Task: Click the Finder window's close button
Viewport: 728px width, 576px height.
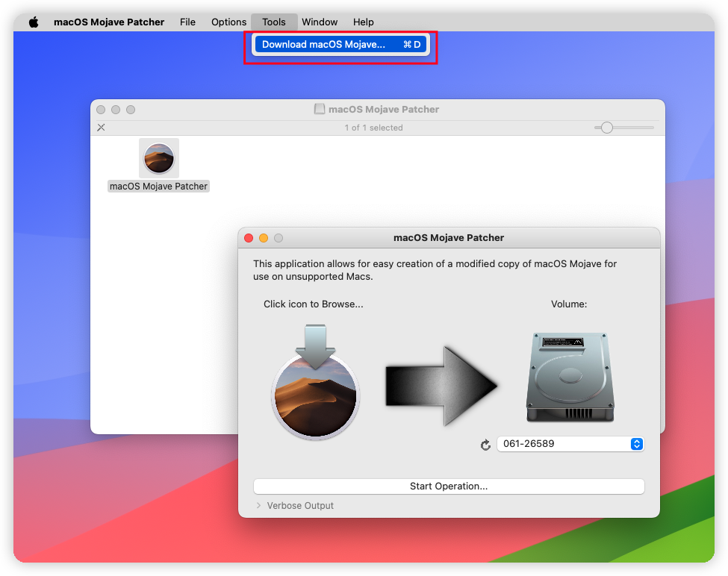Action: click(101, 110)
